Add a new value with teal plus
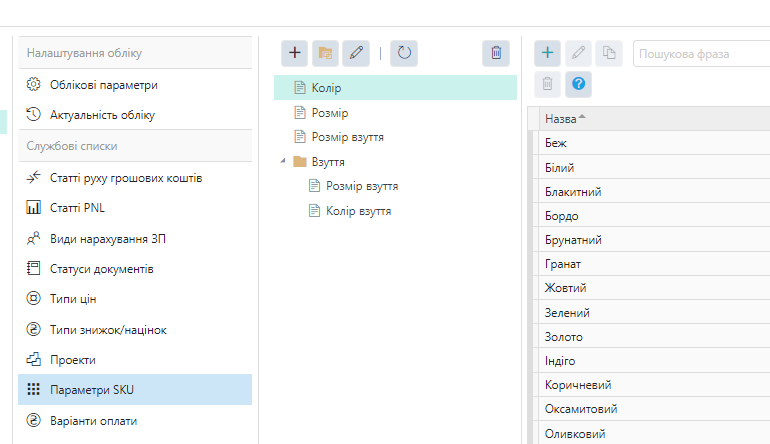Screen dimensions: 770x444 tap(547, 53)
